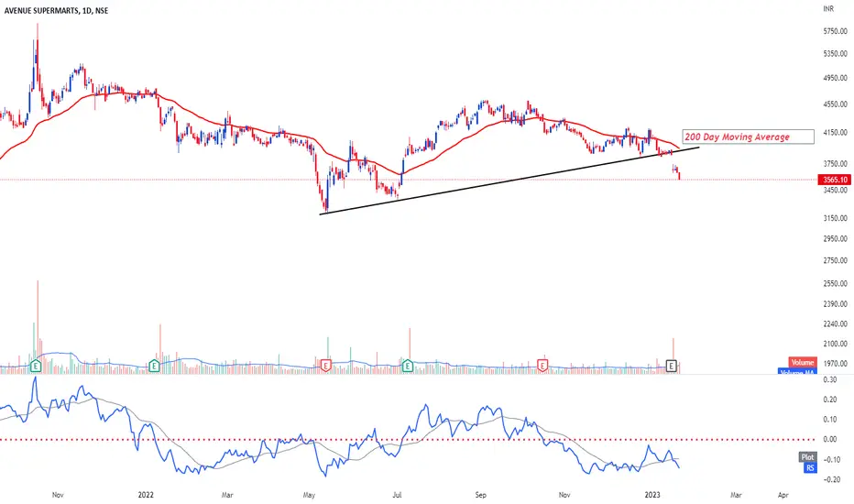Open the red earnings marker in October 2022
854x504 pixels.
tap(542, 366)
